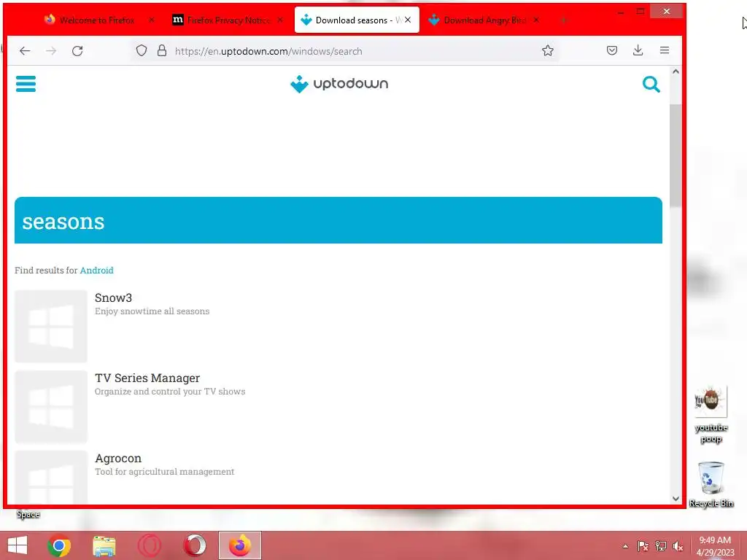The image size is (747, 560).
Task: Maximize the Firefox window
Action: click(640, 12)
